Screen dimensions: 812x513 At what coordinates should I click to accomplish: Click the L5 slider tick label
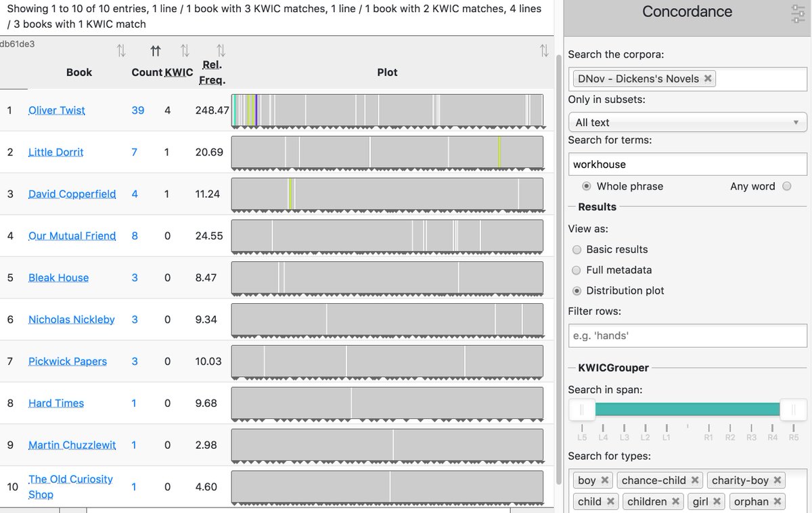pyautogui.click(x=582, y=438)
